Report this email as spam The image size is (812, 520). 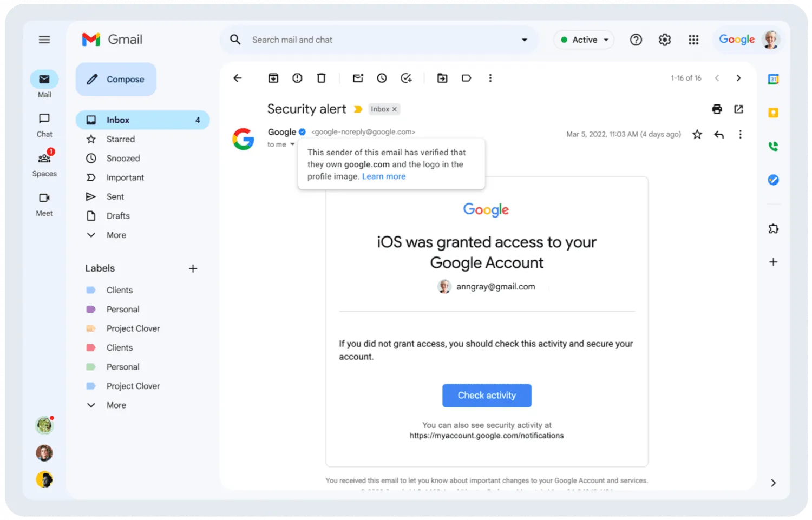[297, 78]
